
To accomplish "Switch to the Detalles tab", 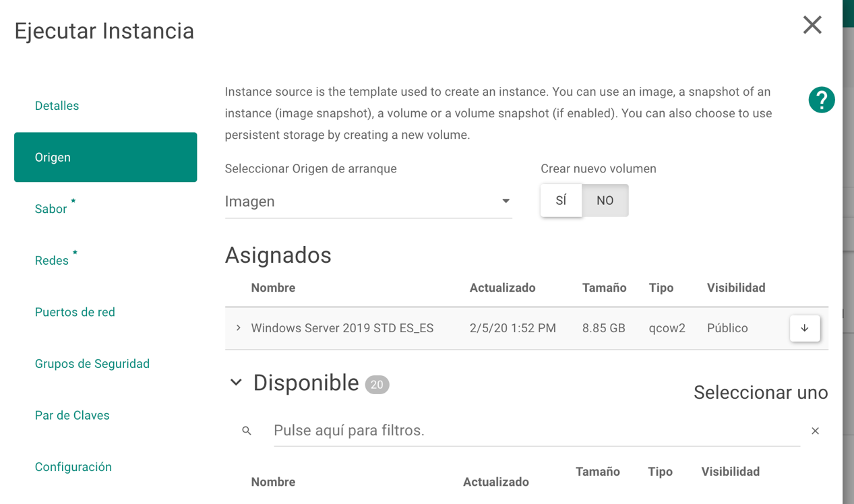I will (57, 105).
